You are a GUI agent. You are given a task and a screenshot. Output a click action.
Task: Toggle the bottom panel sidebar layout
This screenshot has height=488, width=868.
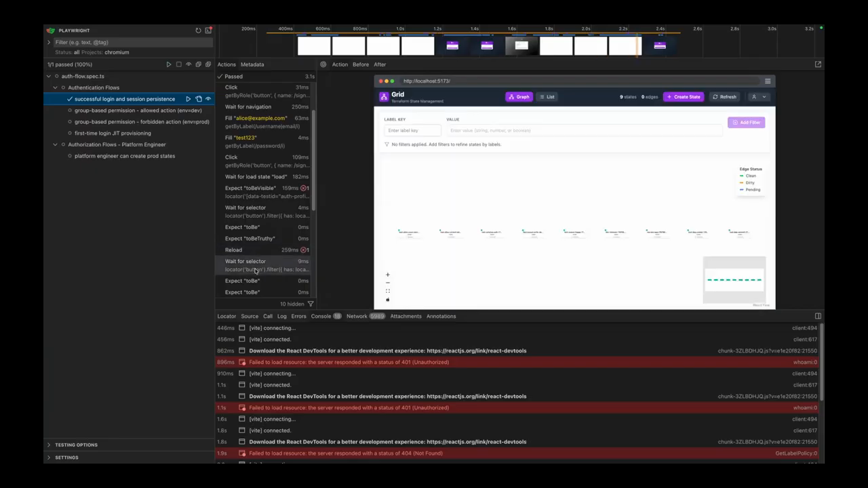tap(818, 316)
